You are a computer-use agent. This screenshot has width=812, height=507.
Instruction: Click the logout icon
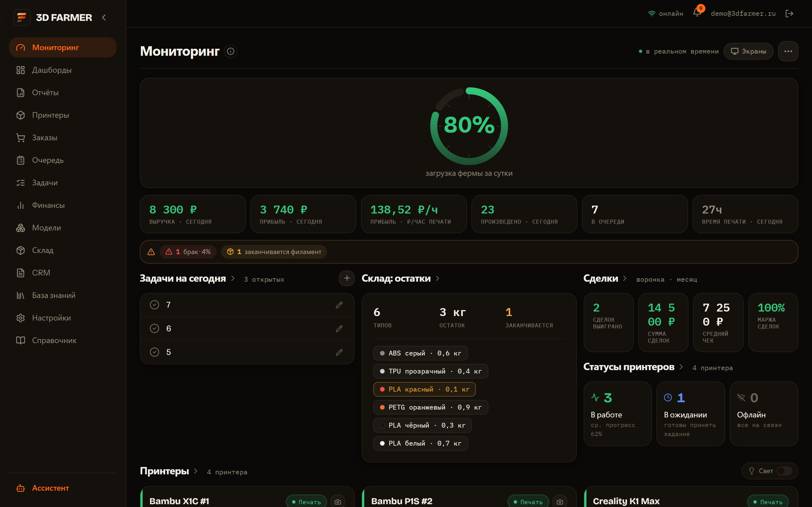pyautogui.click(x=789, y=14)
